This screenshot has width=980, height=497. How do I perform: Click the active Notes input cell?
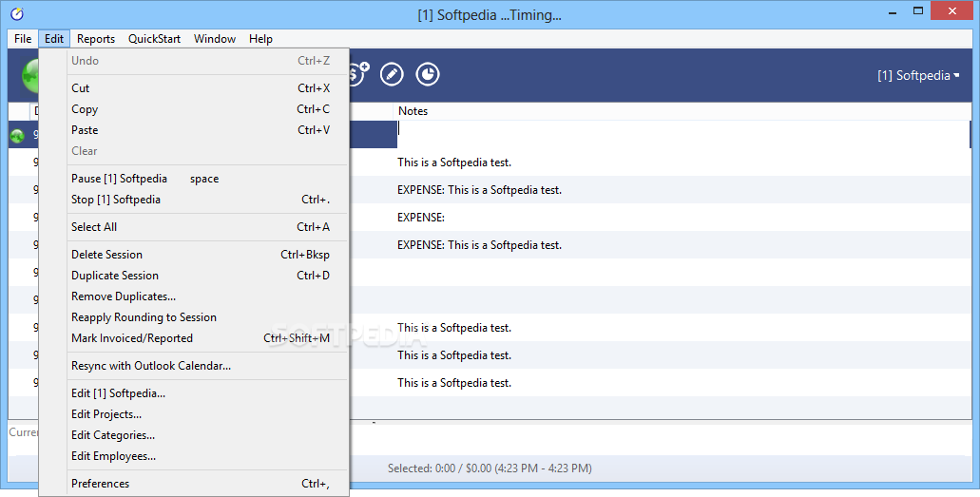click(x=683, y=134)
